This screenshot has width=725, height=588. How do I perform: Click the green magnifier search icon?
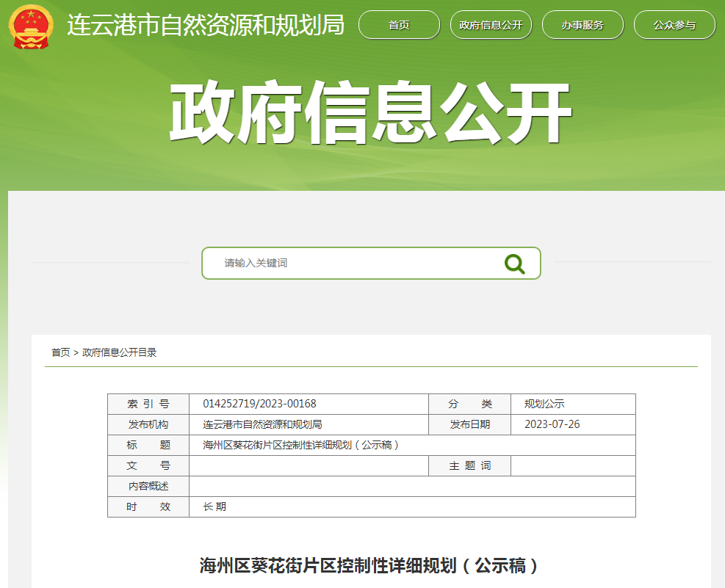[515, 264]
